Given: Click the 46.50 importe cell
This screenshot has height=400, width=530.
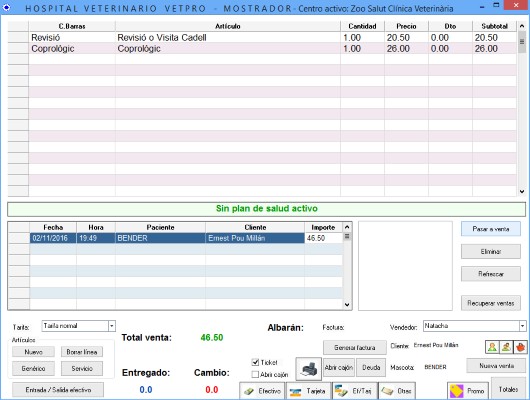Looking at the screenshot, I should [x=323, y=238].
